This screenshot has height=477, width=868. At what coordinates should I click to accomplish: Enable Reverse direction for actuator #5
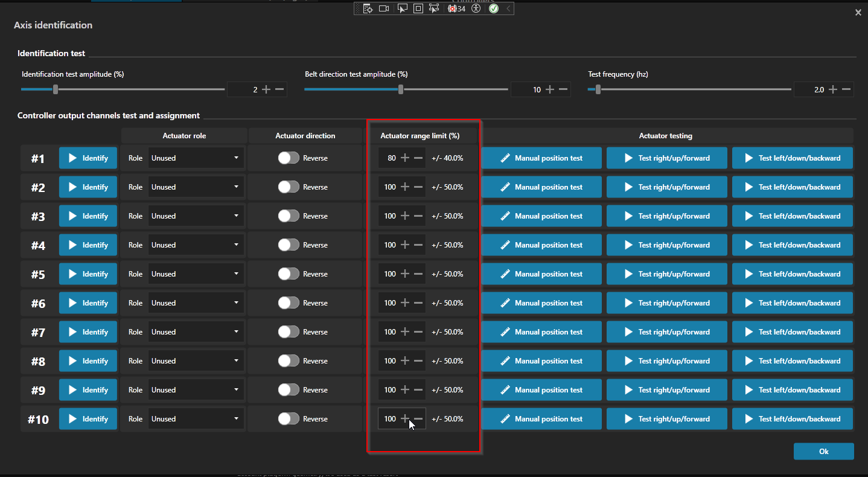point(289,274)
